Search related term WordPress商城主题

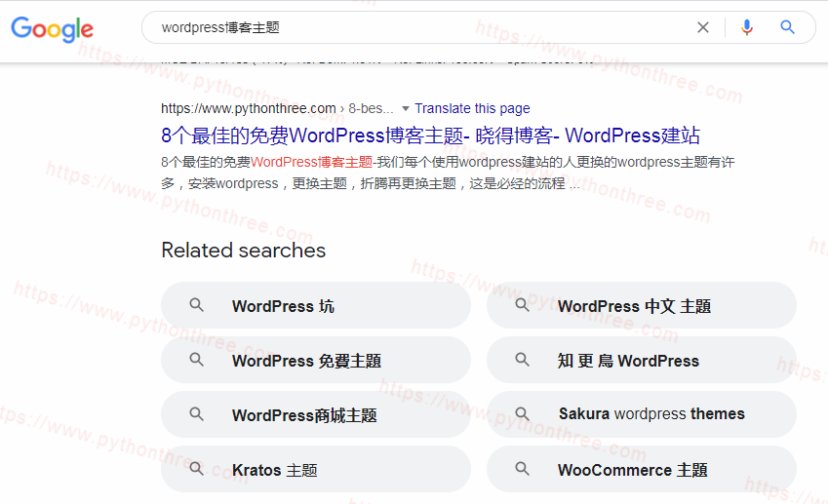(316, 415)
